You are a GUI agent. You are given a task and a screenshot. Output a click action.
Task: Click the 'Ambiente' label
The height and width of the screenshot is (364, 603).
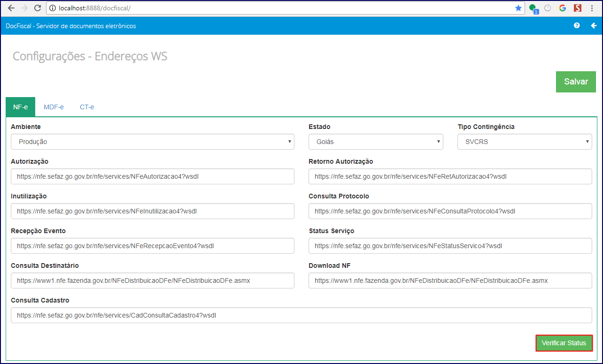pos(26,127)
